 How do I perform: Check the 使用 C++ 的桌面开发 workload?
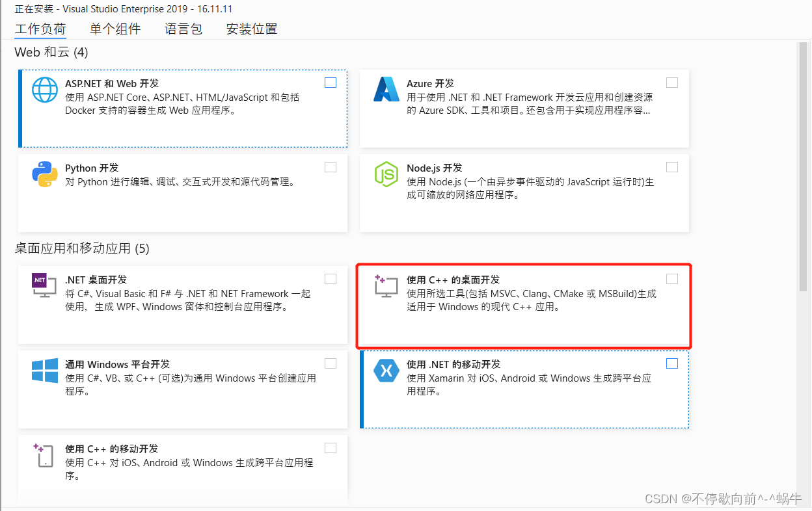point(671,278)
